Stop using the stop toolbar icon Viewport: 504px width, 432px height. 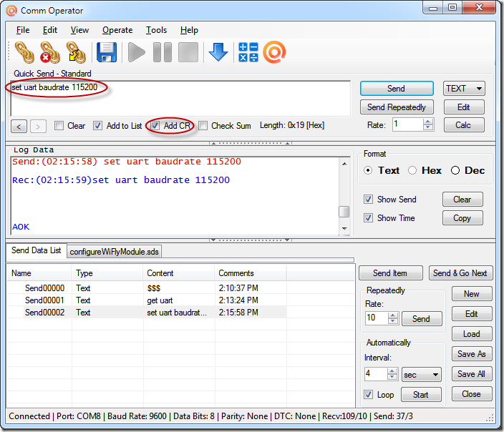[x=188, y=52]
